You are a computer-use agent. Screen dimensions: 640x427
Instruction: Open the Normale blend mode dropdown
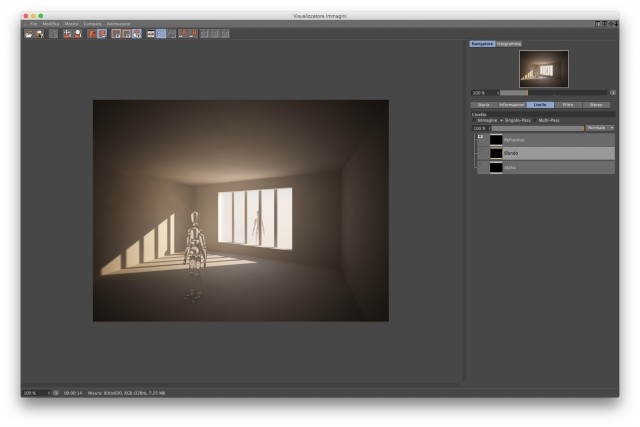tap(600, 128)
